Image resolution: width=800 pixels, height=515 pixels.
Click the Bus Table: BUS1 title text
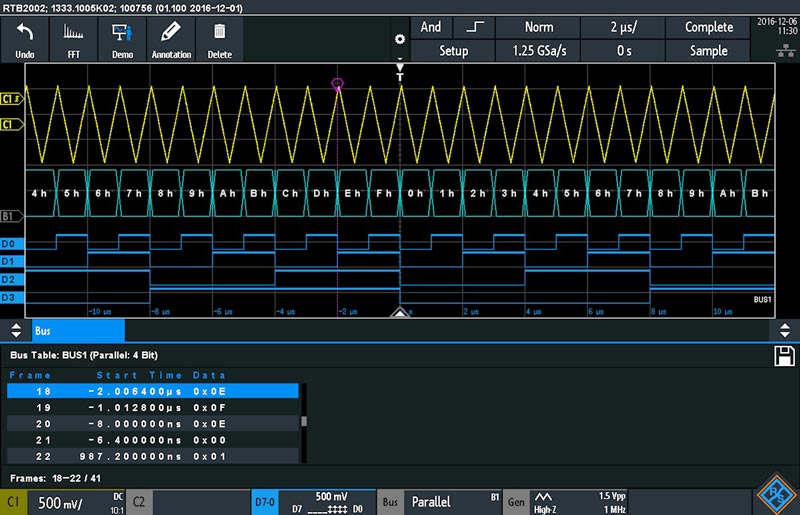click(84, 355)
